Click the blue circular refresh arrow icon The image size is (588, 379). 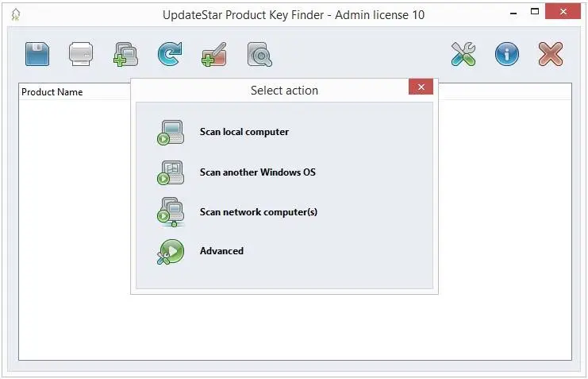(170, 54)
